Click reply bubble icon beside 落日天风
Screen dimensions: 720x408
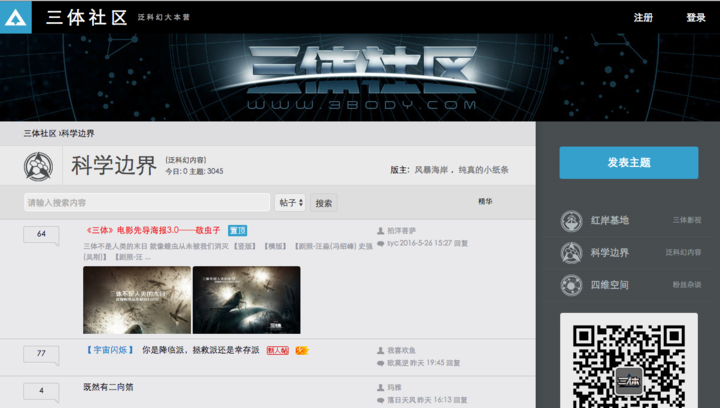point(380,401)
